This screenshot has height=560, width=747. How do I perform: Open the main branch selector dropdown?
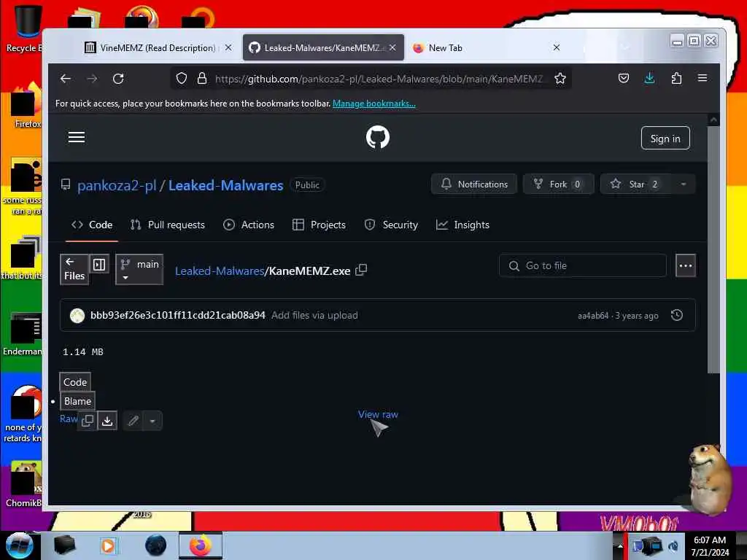coord(139,270)
